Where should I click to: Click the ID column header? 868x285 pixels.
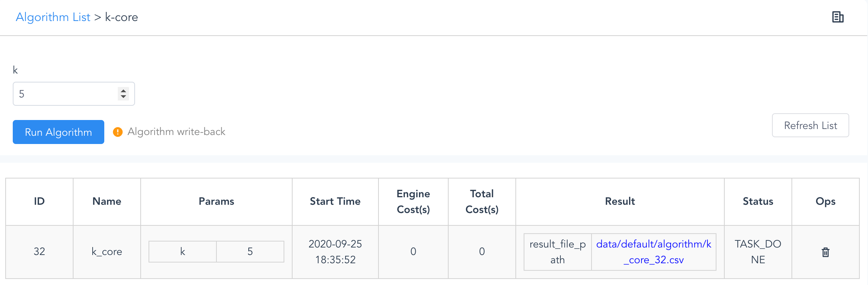39,201
